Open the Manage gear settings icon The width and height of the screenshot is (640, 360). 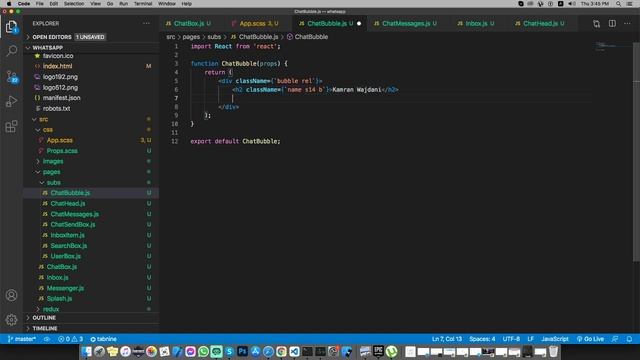coord(11,320)
